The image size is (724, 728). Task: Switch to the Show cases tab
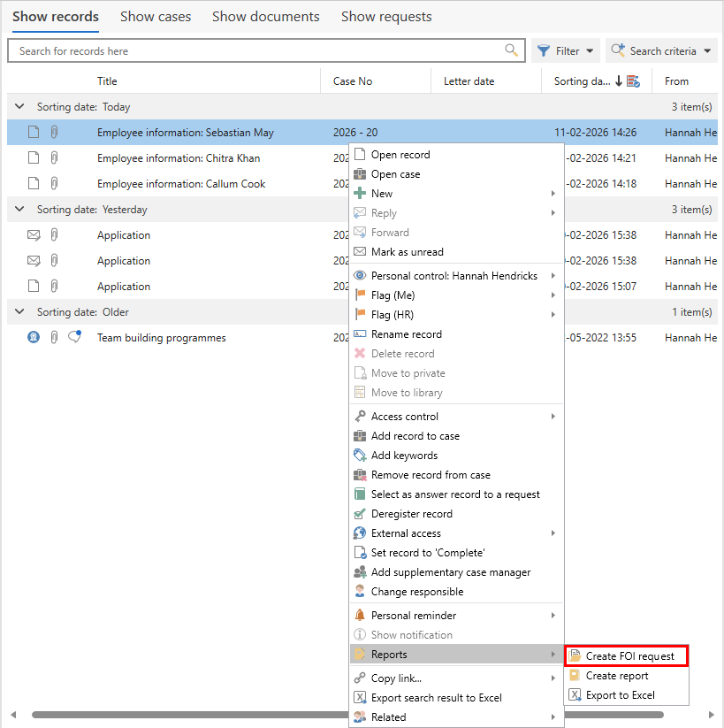click(156, 17)
